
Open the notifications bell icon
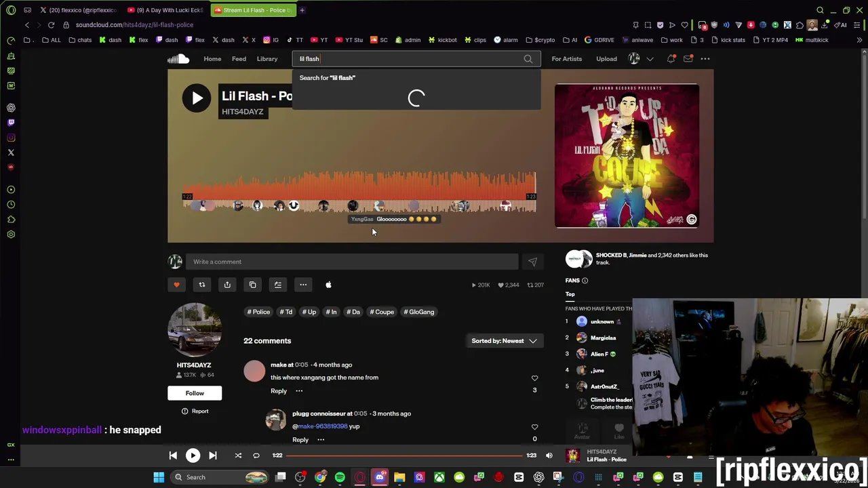[671, 59]
